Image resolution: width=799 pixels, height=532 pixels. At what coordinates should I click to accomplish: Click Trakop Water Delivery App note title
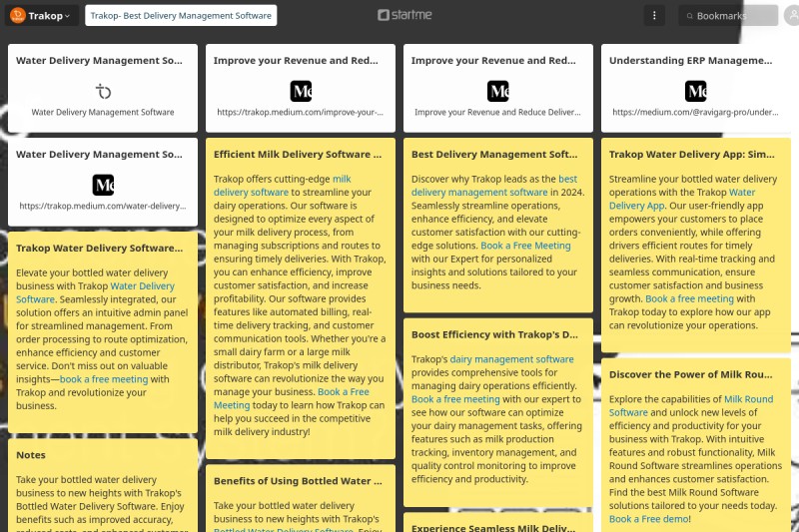691,155
